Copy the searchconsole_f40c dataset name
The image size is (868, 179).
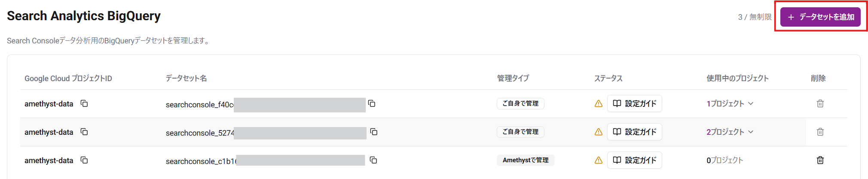[x=372, y=103]
